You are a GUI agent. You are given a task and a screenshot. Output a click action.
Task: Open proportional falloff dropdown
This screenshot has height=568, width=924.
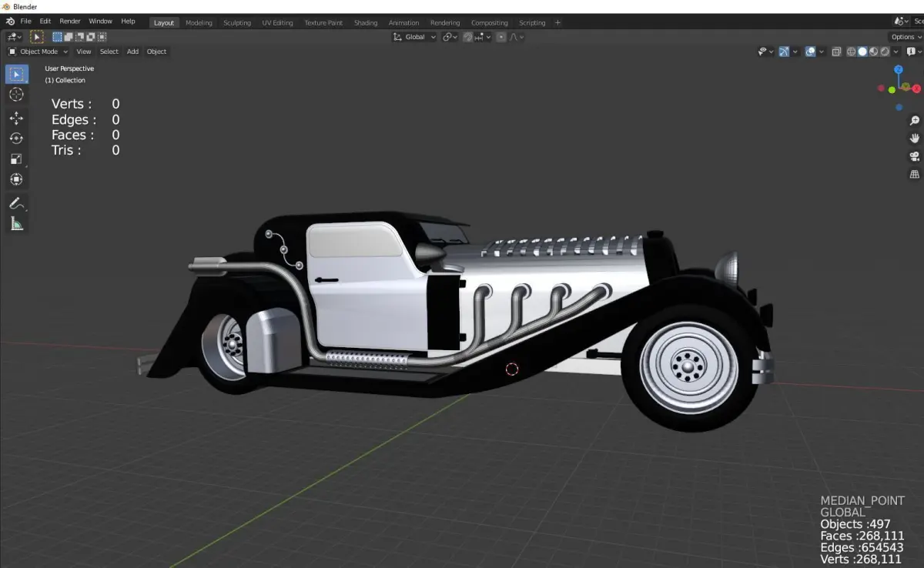517,37
